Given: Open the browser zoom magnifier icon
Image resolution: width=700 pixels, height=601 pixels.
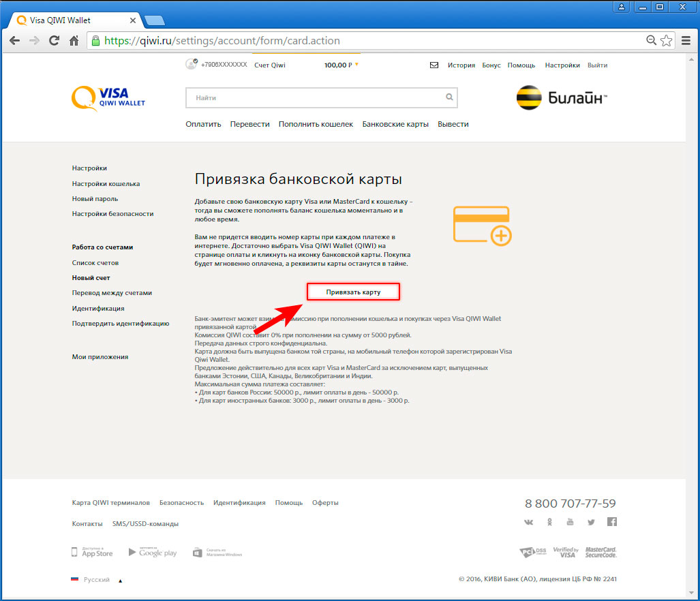Looking at the screenshot, I should pos(652,41).
